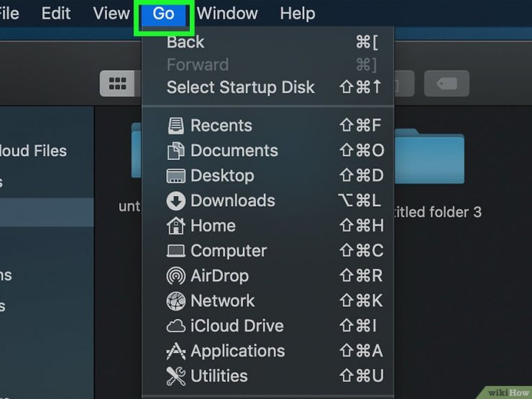Close the highlighted Go menu
532x399 pixels.
tap(163, 14)
